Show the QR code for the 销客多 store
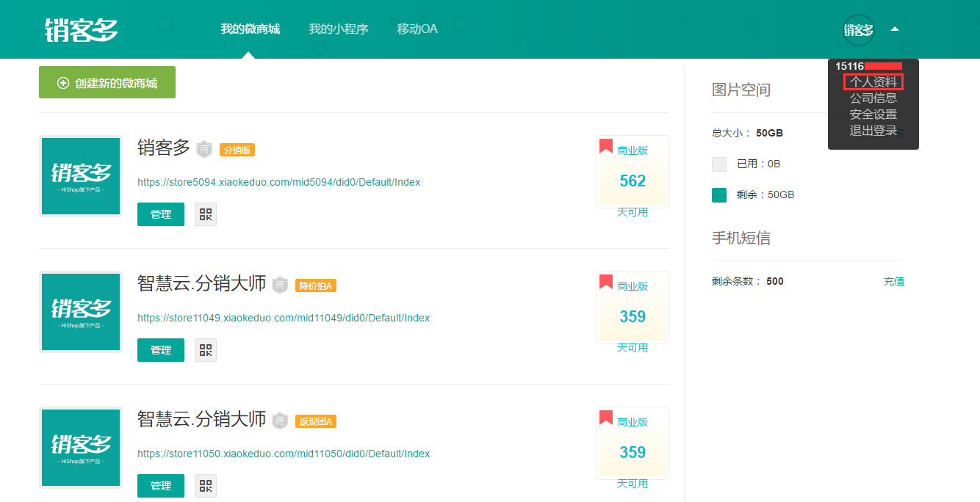Viewport: 980px width, 502px height. (x=206, y=214)
